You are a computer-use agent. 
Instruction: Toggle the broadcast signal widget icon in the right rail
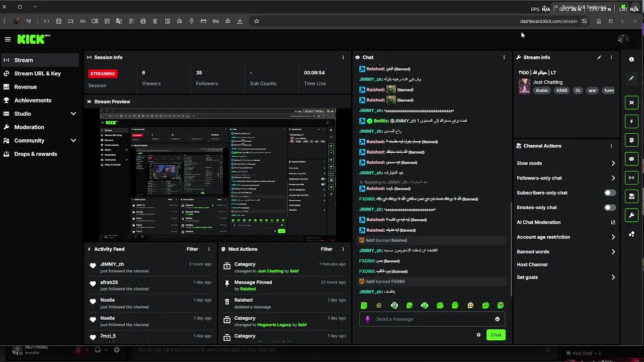631,177
